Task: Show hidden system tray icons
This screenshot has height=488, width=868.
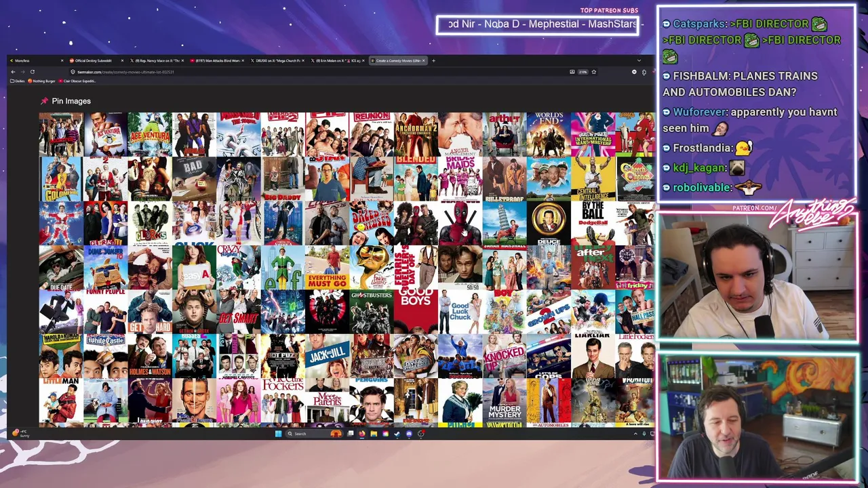Action: (635, 434)
